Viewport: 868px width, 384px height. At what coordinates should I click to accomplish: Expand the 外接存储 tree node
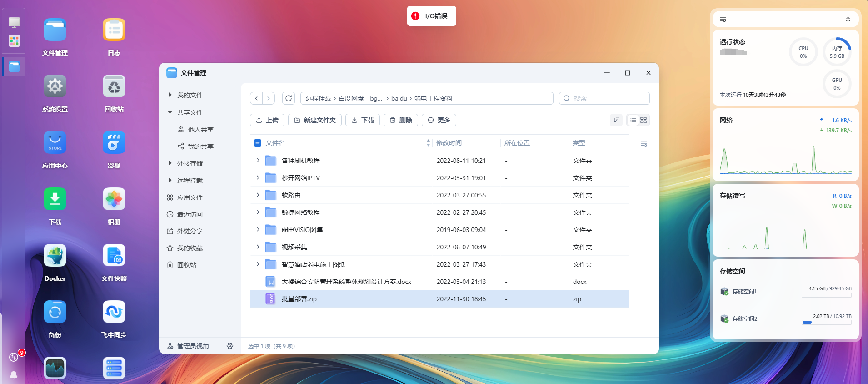pos(170,163)
